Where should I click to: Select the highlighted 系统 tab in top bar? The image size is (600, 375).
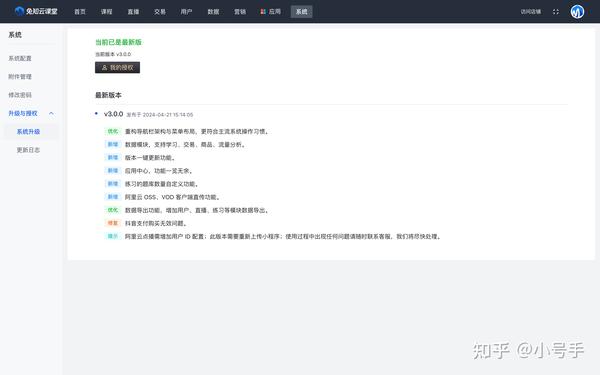[x=302, y=11]
